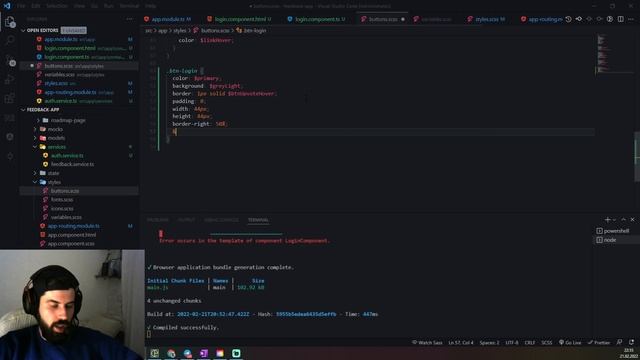
Task: Open the Explorer view in the activity bar
Action: [10, 22]
